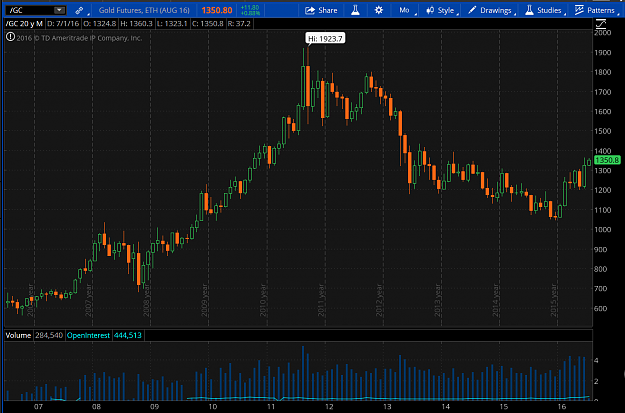This screenshot has width=625, height=413.
Task: Open the Drawings menu
Action: (491, 10)
